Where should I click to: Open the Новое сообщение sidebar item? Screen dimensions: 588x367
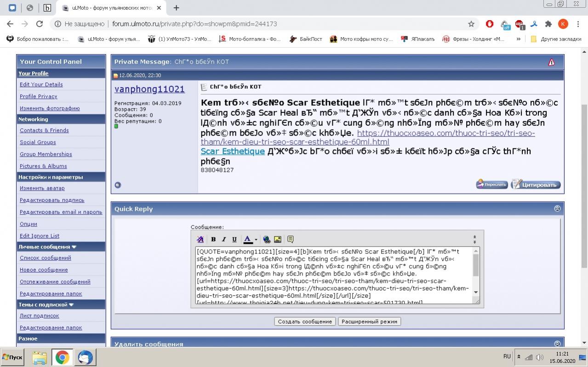pyautogui.click(x=44, y=270)
